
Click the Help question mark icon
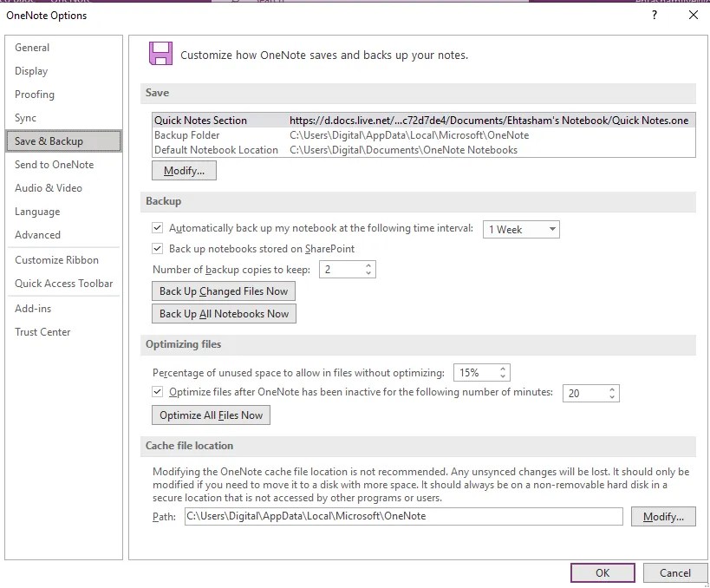click(654, 16)
